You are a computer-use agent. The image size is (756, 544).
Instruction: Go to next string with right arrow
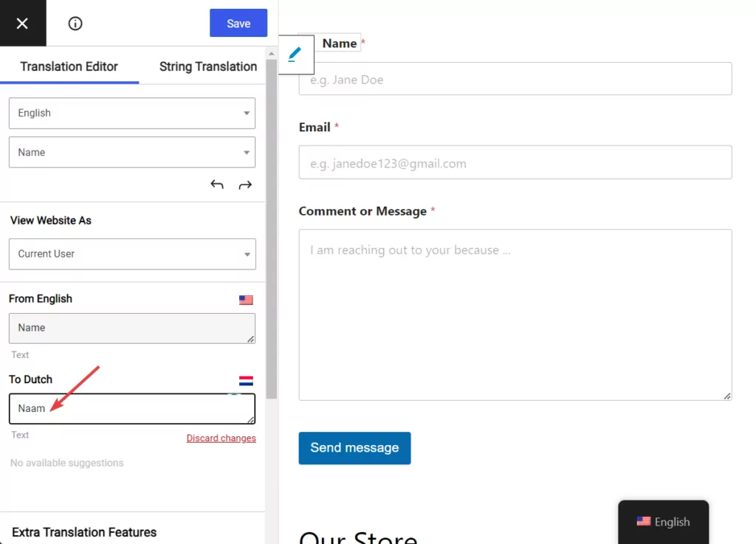pos(245,185)
